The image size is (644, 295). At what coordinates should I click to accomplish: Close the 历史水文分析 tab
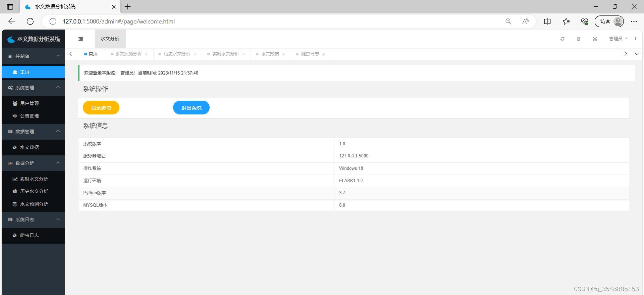coord(195,54)
